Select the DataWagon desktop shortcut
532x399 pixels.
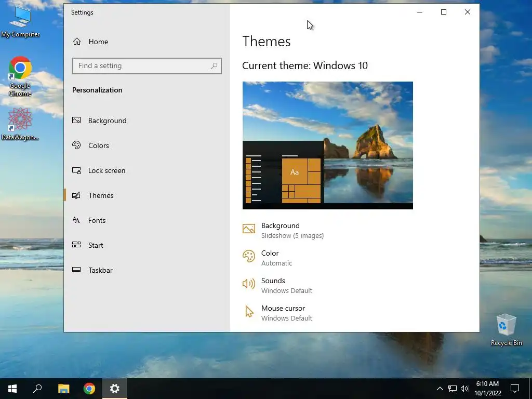[x=20, y=124]
